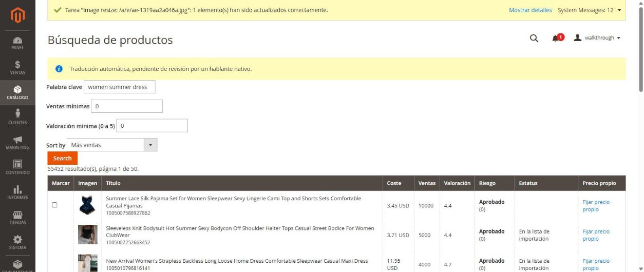Open the Ventas sidebar menu
The height and width of the screenshot is (272, 644).
[x=17, y=68]
